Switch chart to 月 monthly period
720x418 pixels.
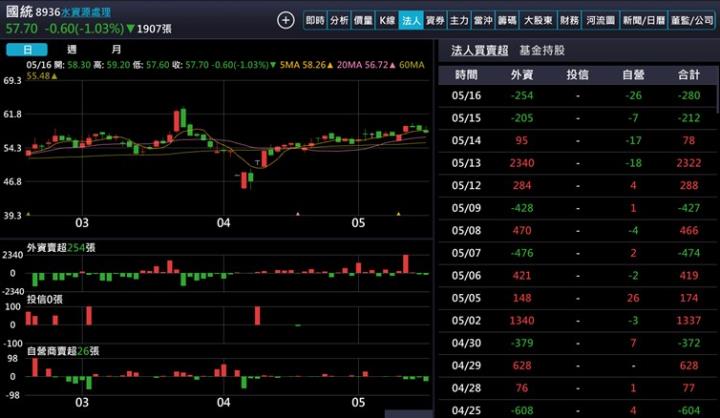pyautogui.click(x=117, y=49)
